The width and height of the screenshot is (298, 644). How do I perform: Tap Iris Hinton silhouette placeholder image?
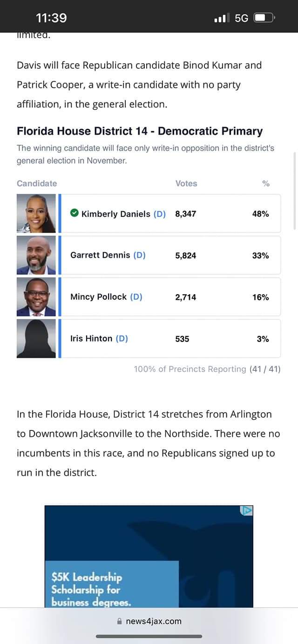point(36,339)
